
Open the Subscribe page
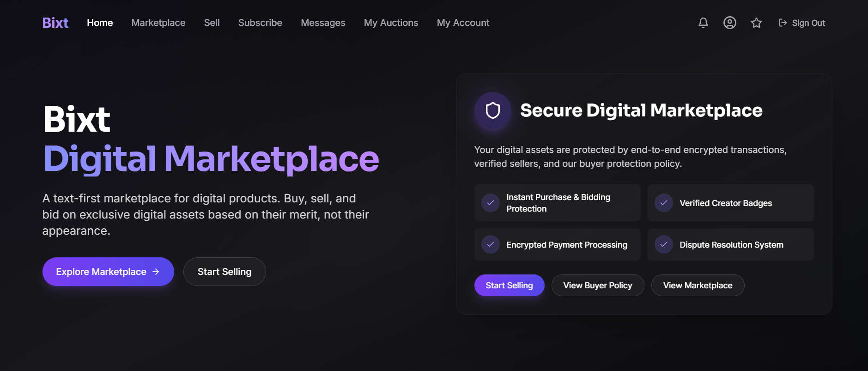pos(260,23)
